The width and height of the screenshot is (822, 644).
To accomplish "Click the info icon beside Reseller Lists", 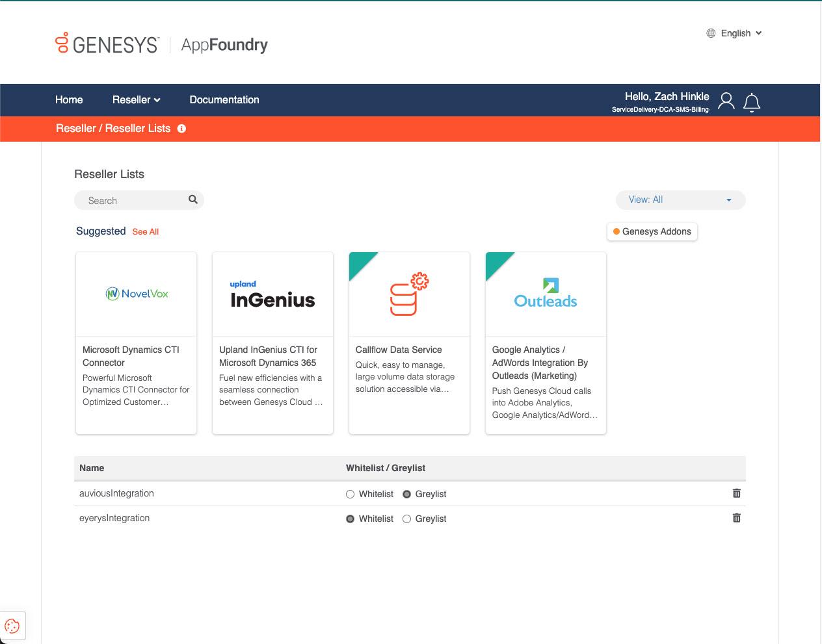I will click(181, 129).
